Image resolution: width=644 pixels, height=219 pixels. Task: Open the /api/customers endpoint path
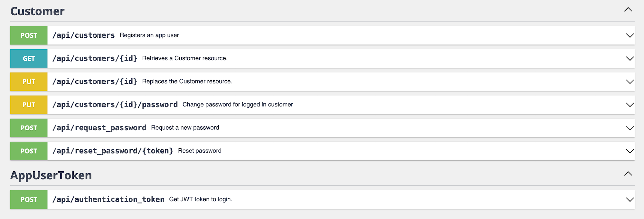tap(84, 35)
